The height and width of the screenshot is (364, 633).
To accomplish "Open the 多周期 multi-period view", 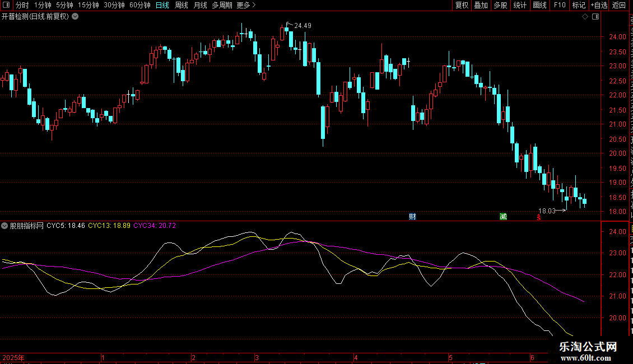I will [222, 5].
